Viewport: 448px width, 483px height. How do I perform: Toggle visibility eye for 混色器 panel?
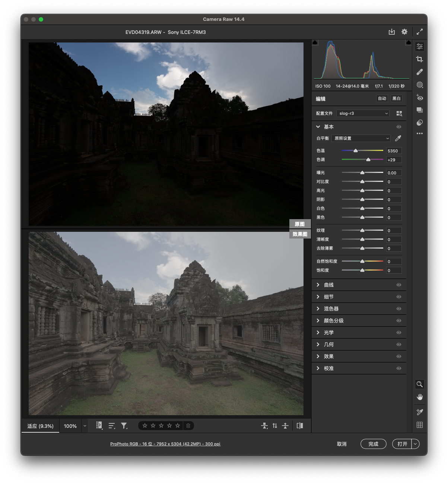pyautogui.click(x=399, y=309)
